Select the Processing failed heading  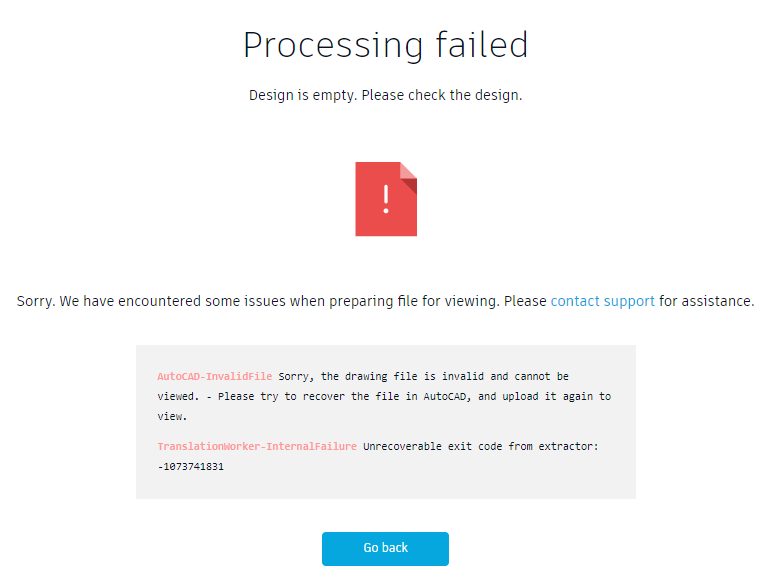click(386, 45)
